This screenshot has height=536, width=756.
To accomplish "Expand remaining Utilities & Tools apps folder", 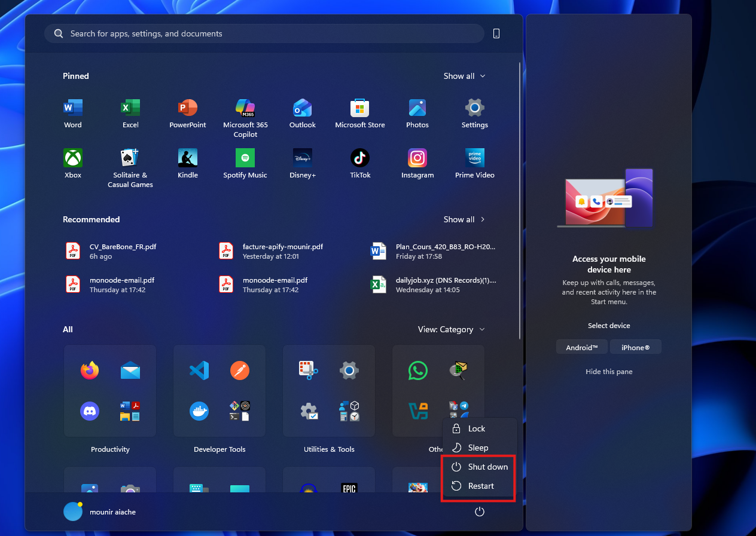I will pyautogui.click(x=349, y=411).
